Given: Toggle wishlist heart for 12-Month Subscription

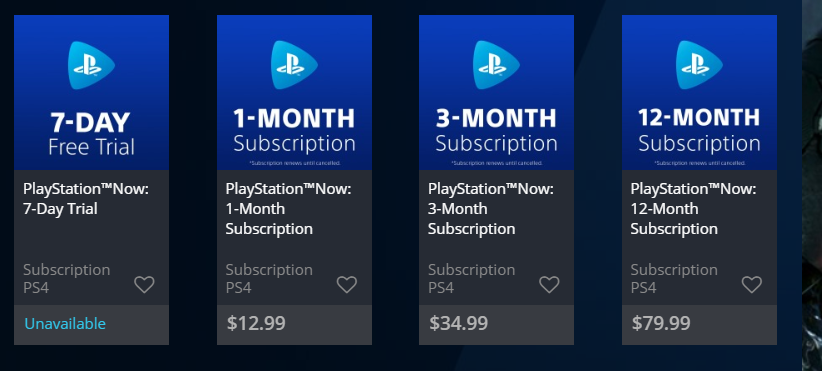Looking at the screenshot, I should pos(752,285).
